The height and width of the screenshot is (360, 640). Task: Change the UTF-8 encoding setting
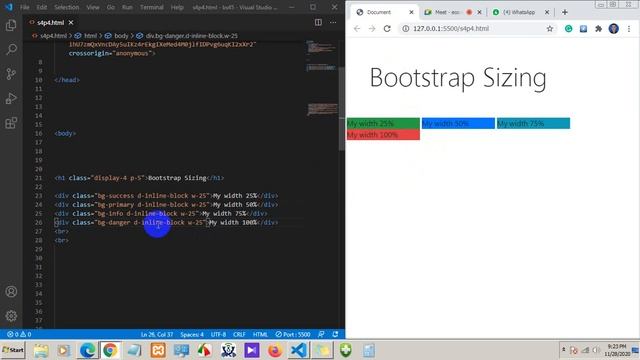pos(218,334)
